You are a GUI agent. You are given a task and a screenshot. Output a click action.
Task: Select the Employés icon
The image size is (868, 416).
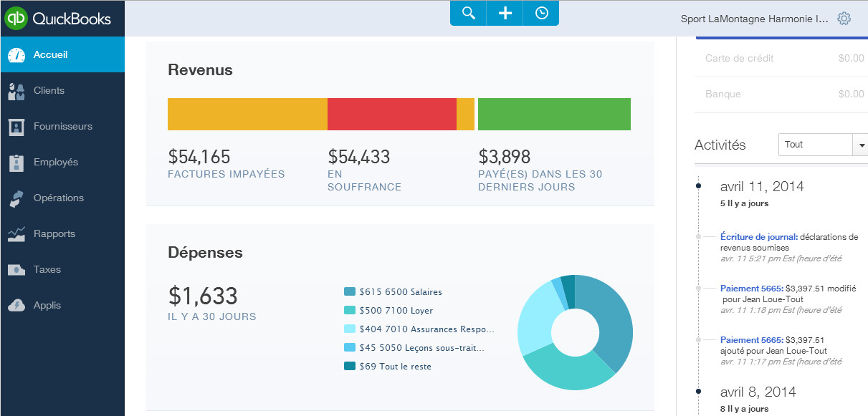(16, 162)
